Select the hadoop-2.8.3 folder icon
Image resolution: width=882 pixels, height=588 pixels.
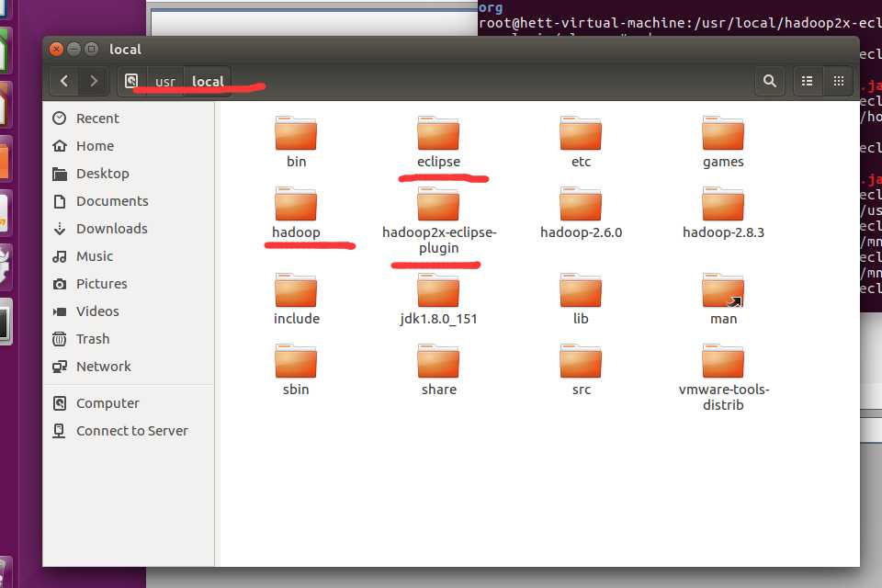click(723, 205)
